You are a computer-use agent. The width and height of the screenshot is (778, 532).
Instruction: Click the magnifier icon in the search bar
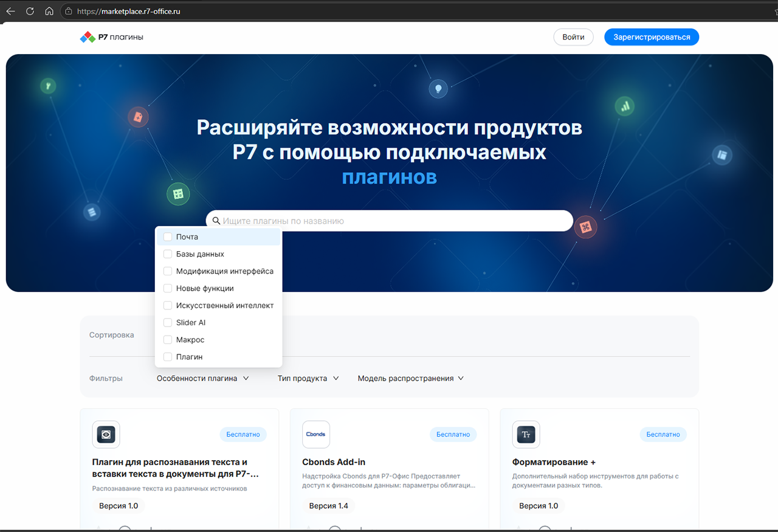[217, 220]
